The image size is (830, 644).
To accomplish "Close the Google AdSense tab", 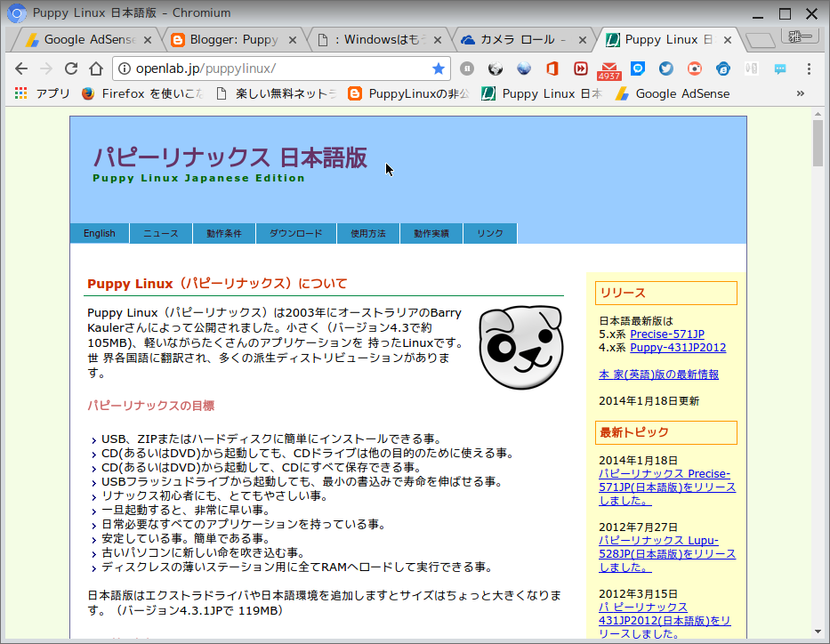I will pos(148,40).
